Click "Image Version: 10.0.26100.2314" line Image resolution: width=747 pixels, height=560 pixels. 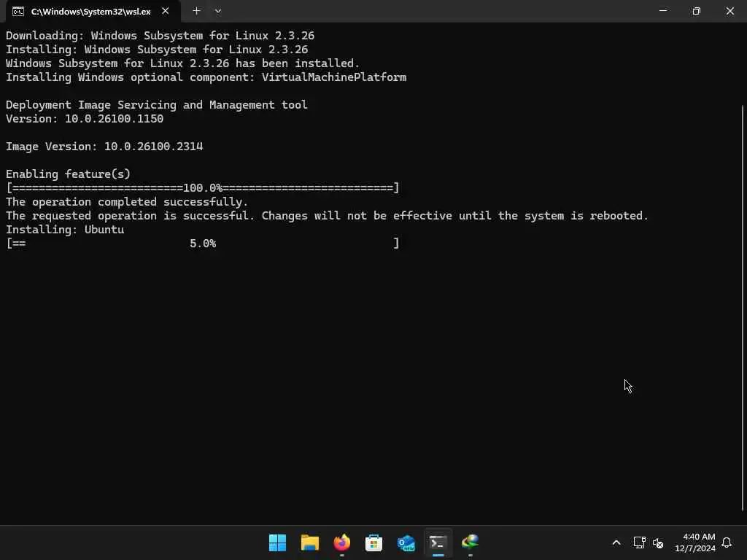pyautogui.click(x=104, y=146)
